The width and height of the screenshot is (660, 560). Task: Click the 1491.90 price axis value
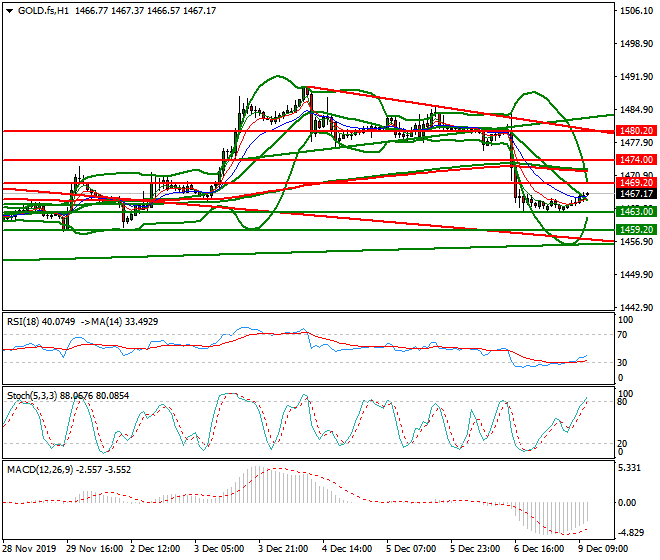[x=636, y=77]
